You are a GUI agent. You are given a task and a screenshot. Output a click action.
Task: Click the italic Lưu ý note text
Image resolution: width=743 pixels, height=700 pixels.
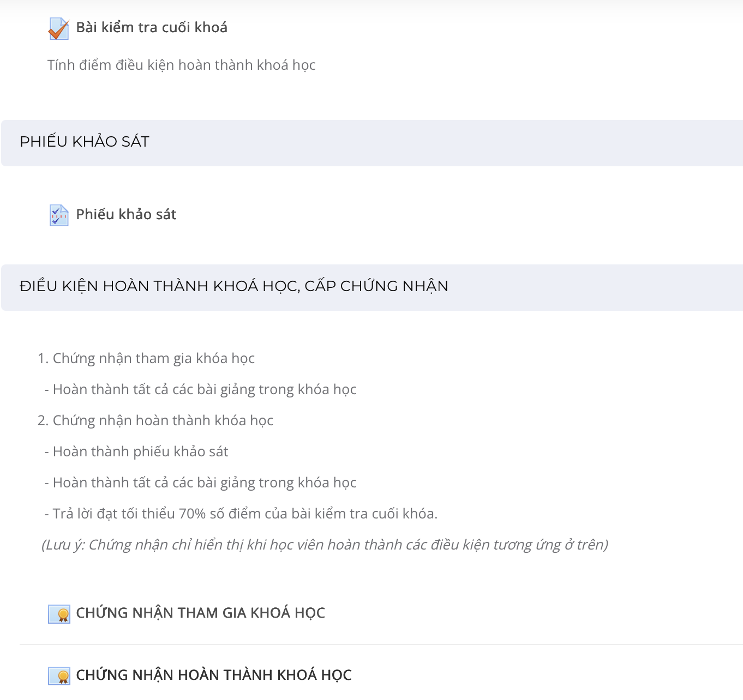pos(325,545)
